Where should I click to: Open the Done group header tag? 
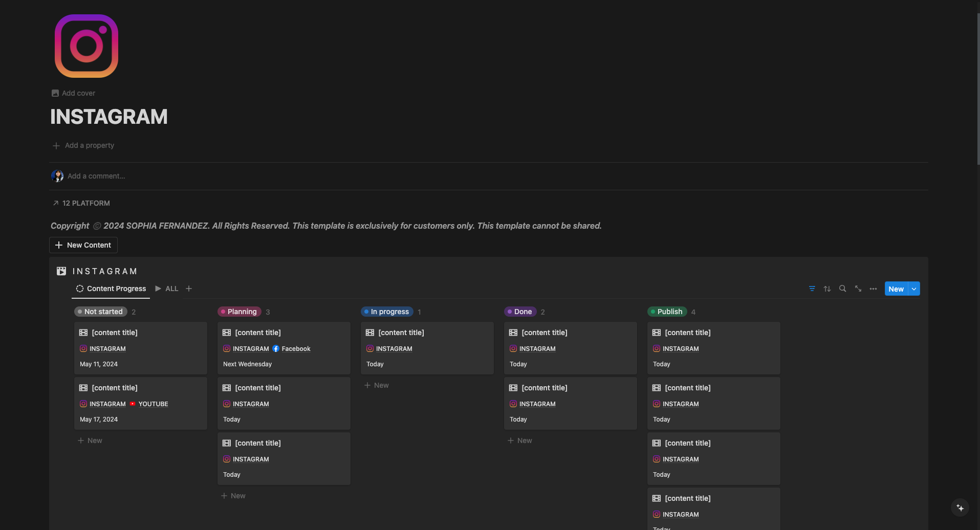[520, 312]
